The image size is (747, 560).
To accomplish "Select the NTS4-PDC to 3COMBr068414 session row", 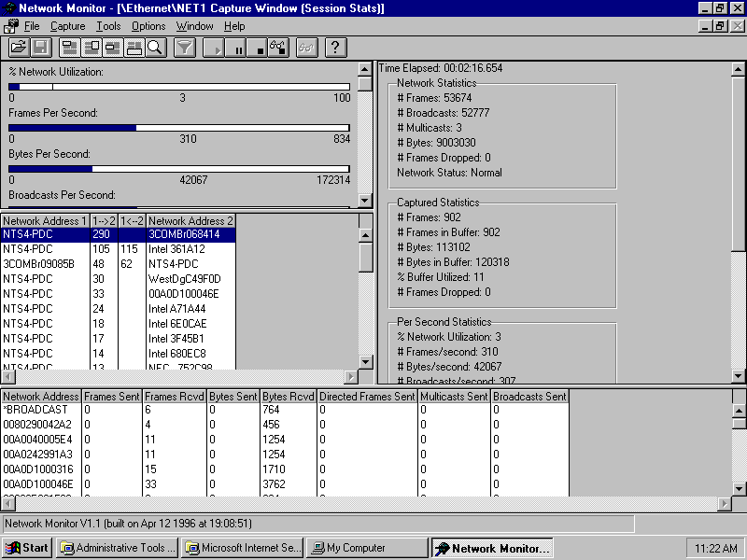I will pos(119,234).
